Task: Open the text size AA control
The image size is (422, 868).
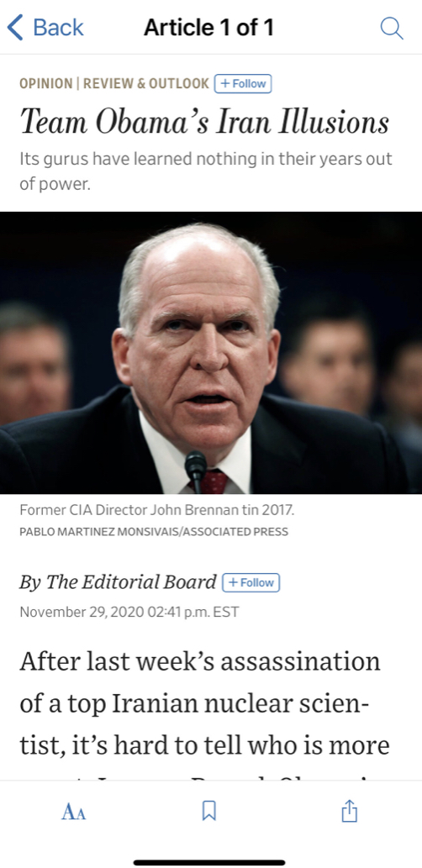Action: click(74, 812)
